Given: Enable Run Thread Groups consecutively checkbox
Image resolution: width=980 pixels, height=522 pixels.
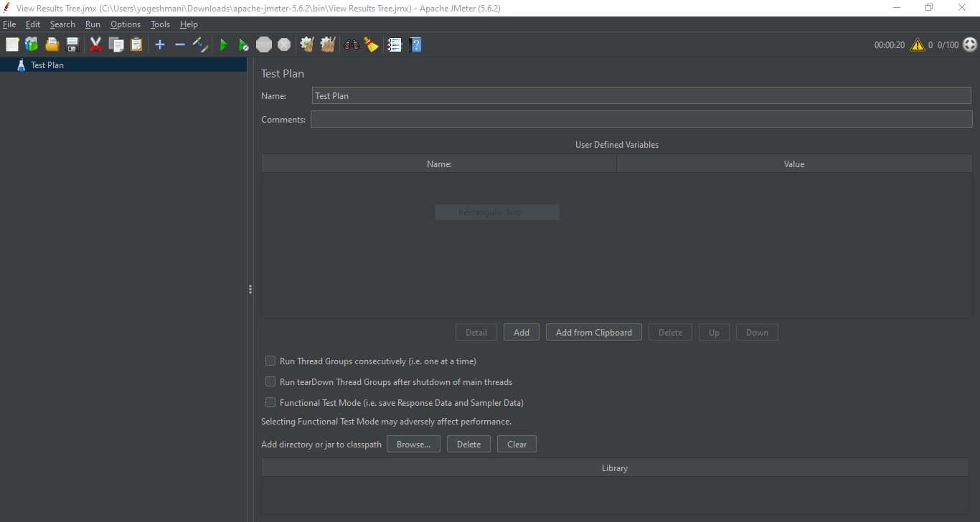Looking at the screenshot, I should point(270,361).
